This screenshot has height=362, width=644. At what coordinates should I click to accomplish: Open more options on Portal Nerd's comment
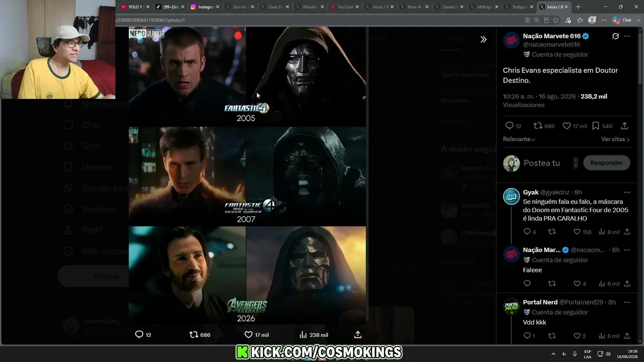[x=627, y=302]
